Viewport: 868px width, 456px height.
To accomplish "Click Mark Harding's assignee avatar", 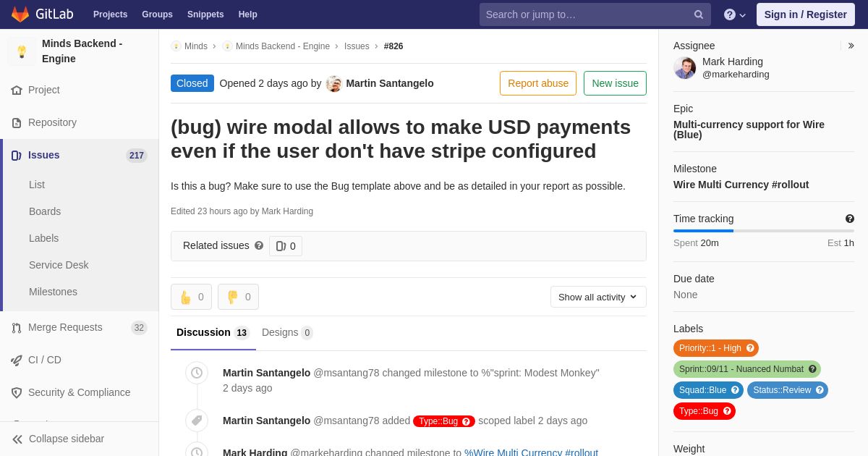I will click(x=685, y=68).
